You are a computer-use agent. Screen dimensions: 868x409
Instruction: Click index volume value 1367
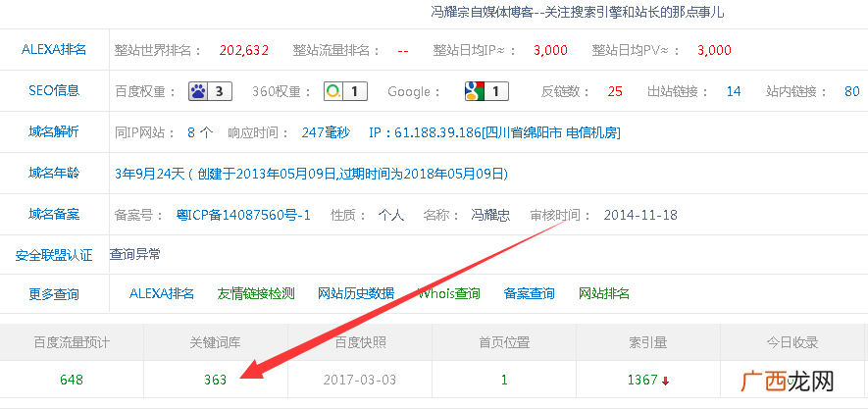tap(642, 380)
